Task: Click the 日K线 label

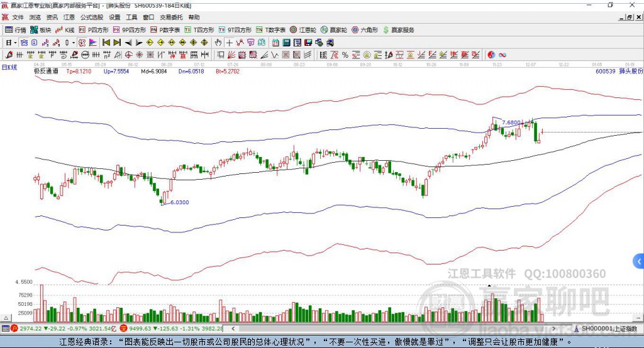Action: click(9, 67)
